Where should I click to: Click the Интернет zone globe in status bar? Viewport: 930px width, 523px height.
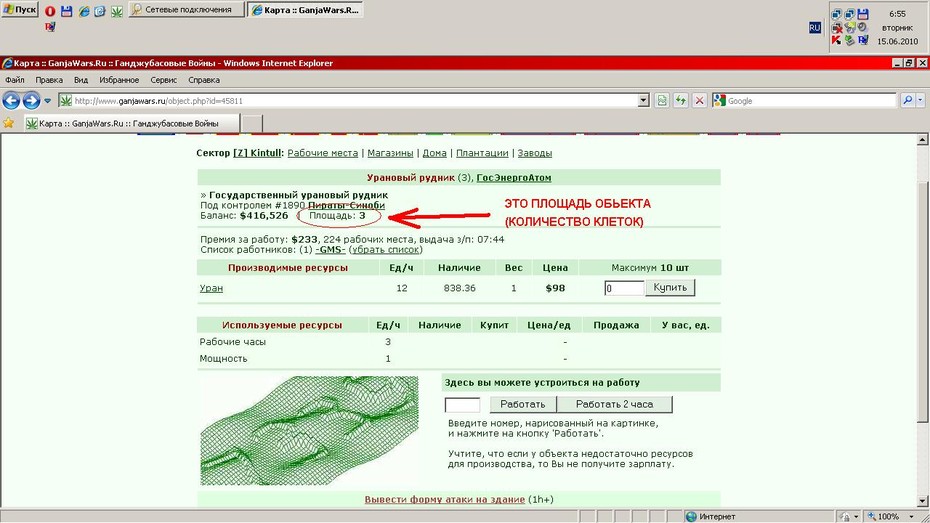[691, 516]
